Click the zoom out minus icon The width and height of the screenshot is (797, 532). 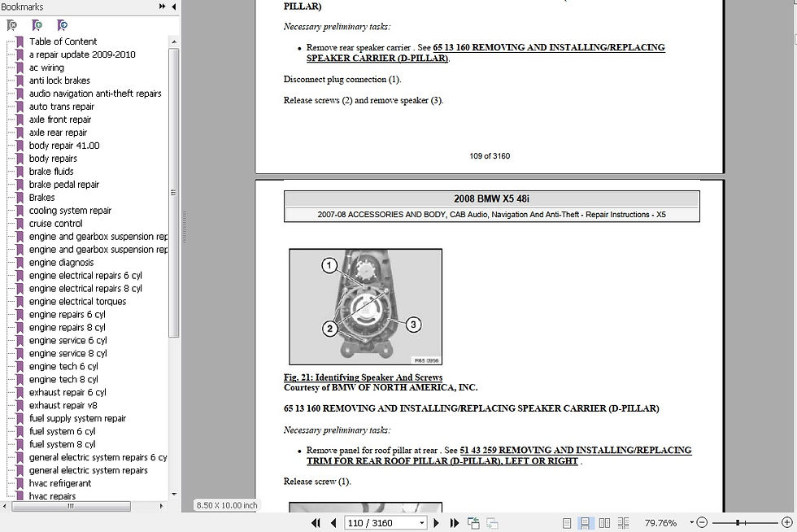point(702,522)
